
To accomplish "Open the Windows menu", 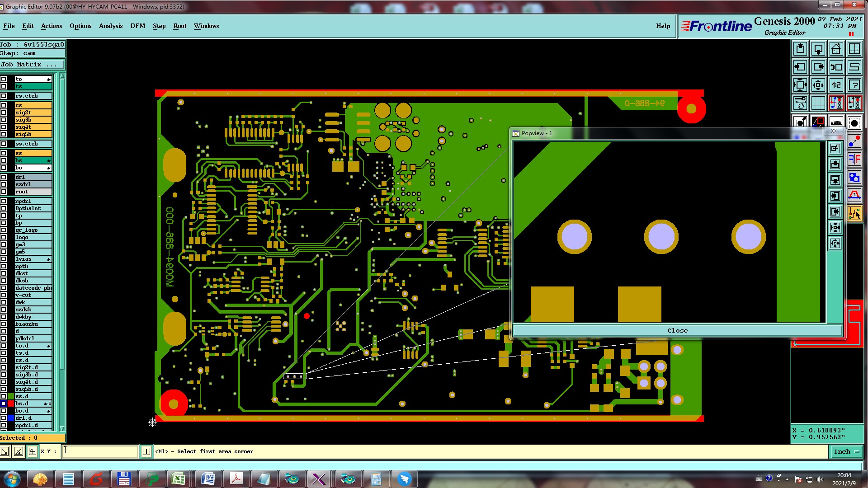I will pyautogui.click(x=207, y=26).
